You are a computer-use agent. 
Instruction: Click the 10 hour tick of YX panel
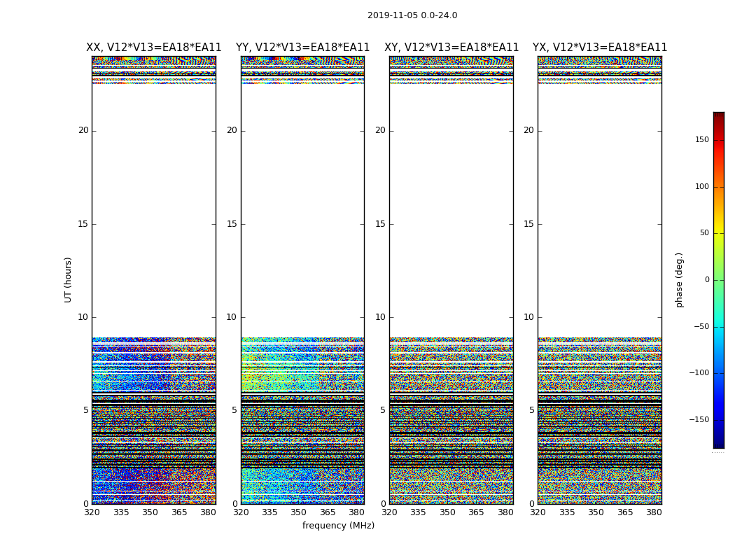click(528, 317)
